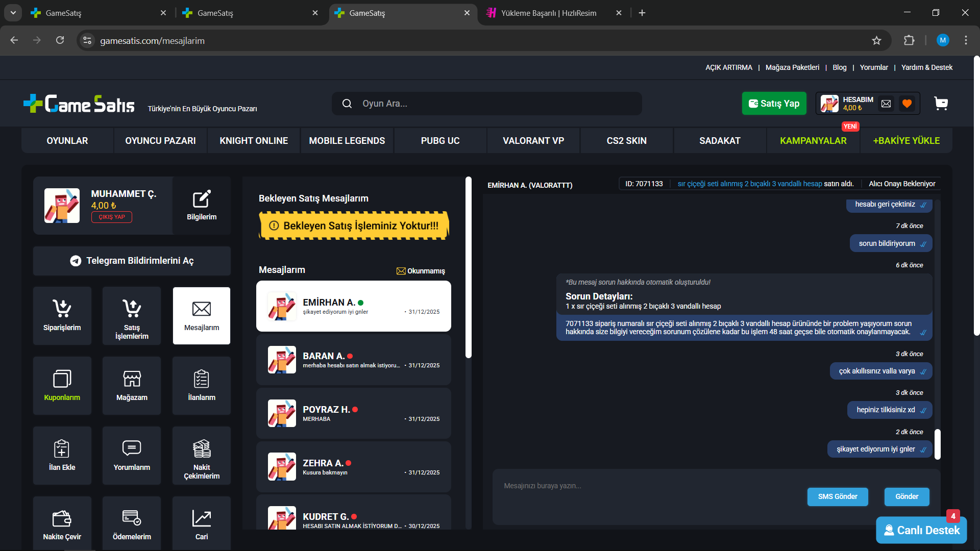The image size is (980, 551).
Task: Open OYUNLAR menu
Action: (67, 141)
